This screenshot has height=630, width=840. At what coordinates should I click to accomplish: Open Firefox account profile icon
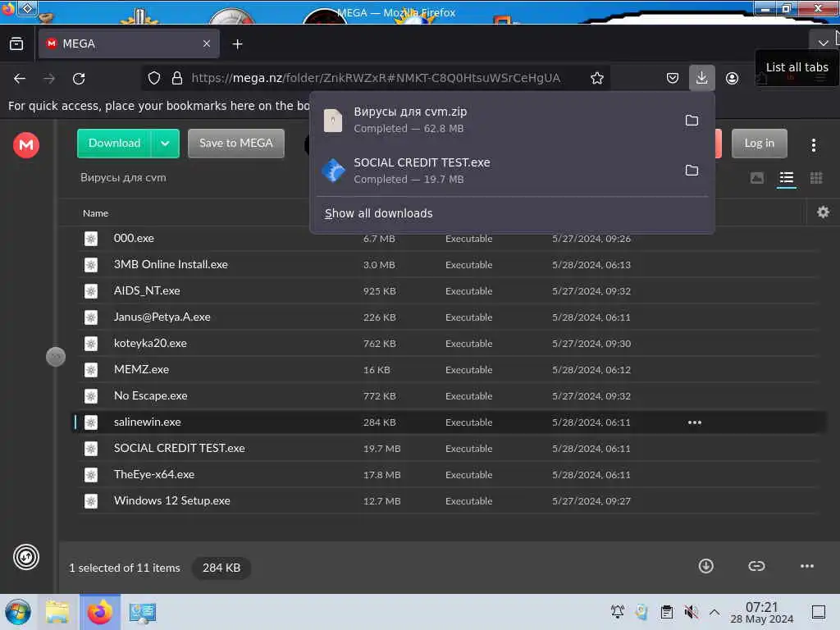point(732,78)
